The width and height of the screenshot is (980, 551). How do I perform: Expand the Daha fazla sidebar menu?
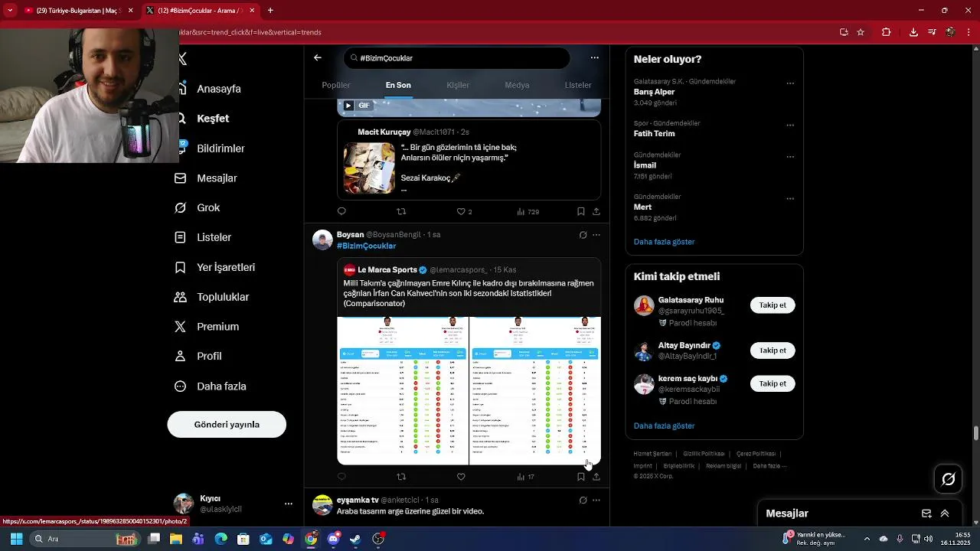[x=221, y=386]
